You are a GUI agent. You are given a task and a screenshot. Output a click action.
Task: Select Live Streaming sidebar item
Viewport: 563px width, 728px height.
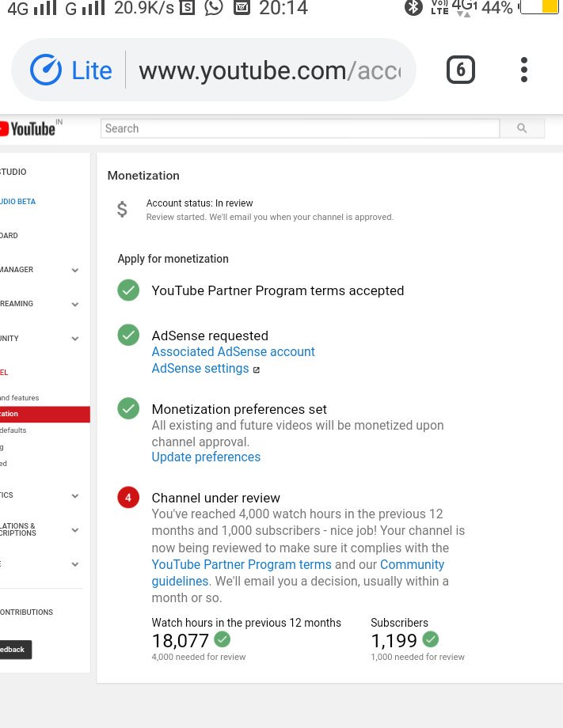(17, 304)
